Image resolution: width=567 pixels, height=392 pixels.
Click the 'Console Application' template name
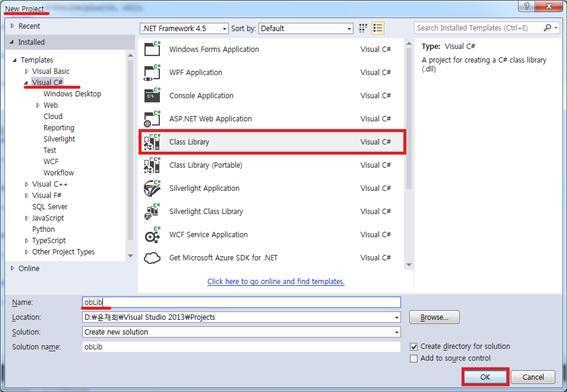click(201, 95)
